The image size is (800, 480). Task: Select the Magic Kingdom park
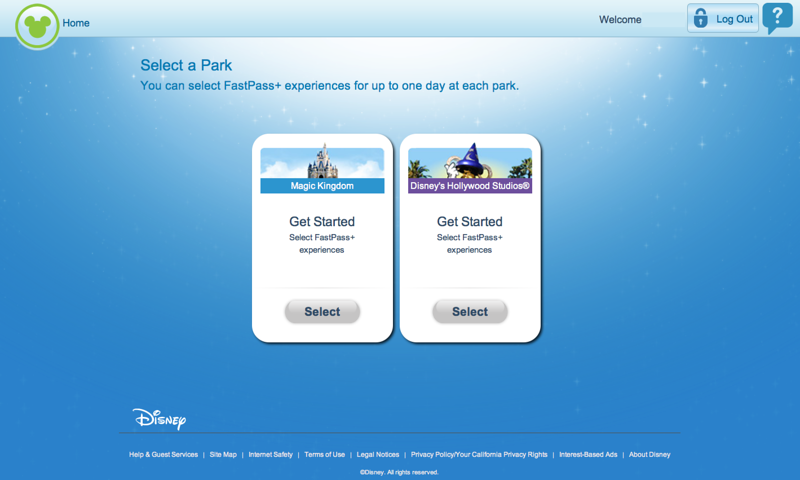coord(322,312)
